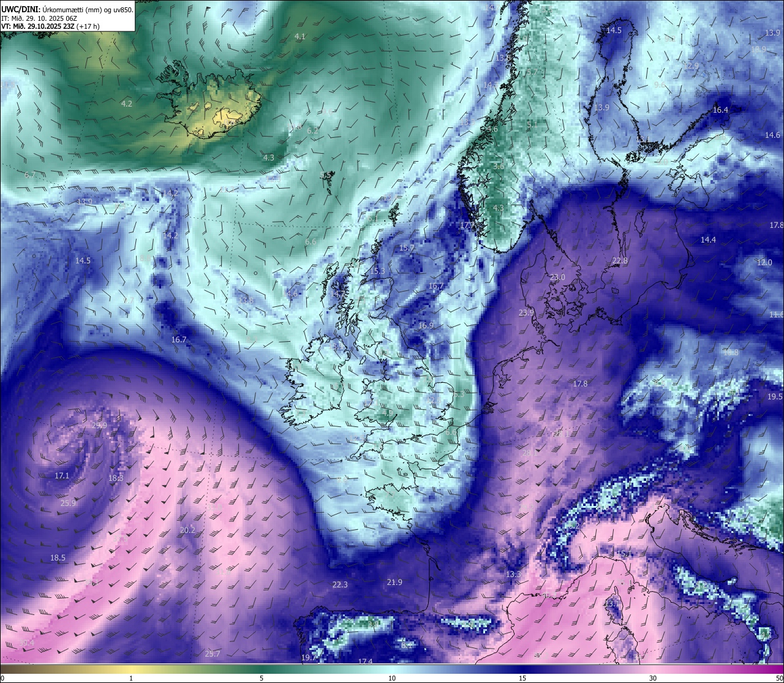Click the 19.5 value label

tap(775, 397)
